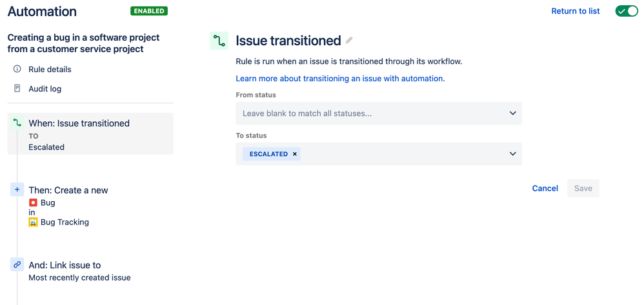The width and height of the screenshot is (644, 305).
Task: Click the Audit log document icon
Action: click(17, 88)
